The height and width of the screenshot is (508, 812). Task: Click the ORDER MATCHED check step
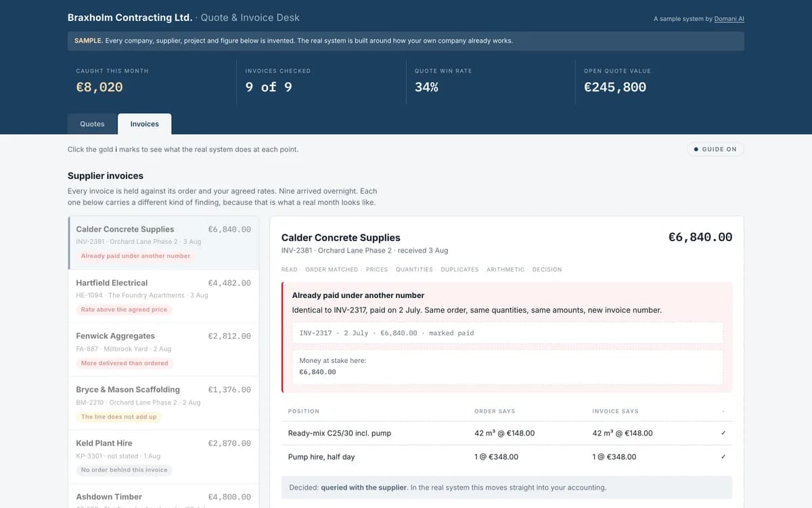tap(332, 270)
